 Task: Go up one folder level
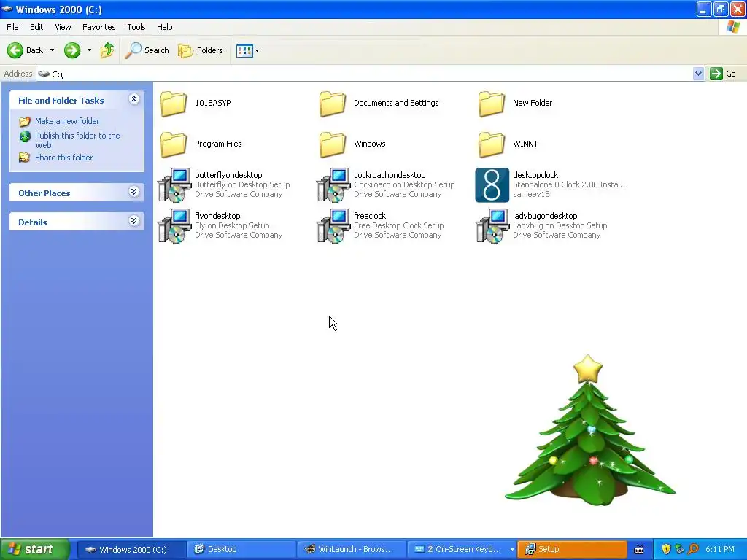(107, 50)
